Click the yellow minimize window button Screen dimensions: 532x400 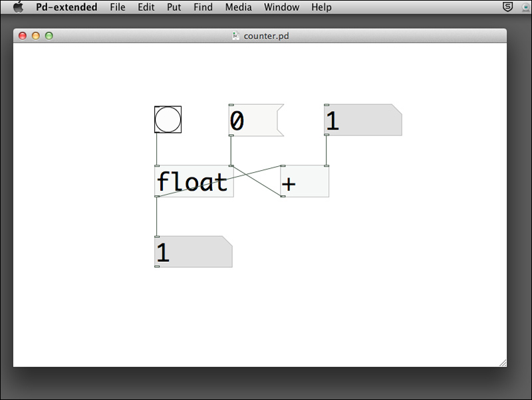coord(36,36)
